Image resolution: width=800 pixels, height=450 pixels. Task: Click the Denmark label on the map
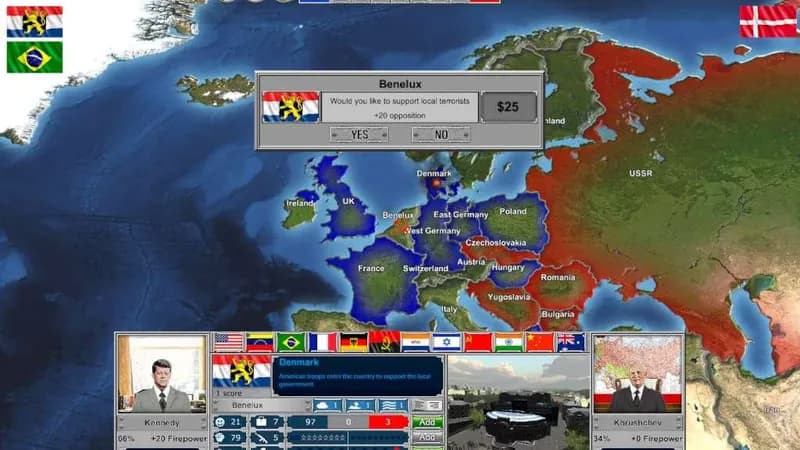434,173
